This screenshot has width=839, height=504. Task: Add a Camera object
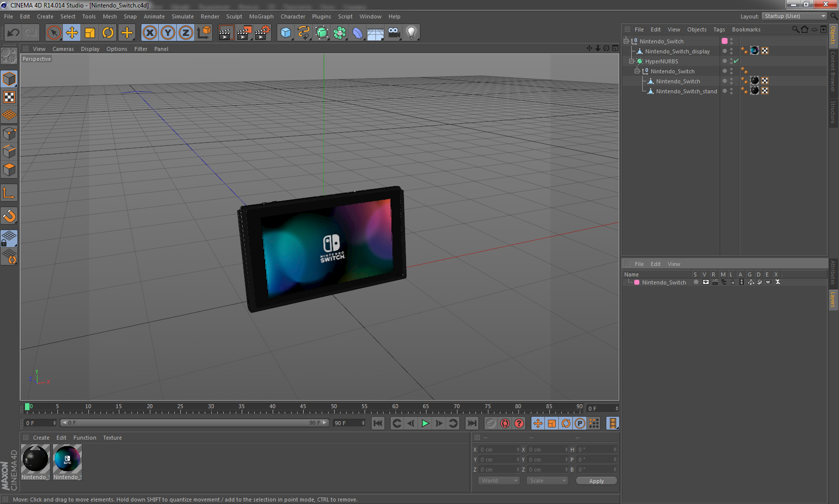pyautogui.click(x=394, y=33)
